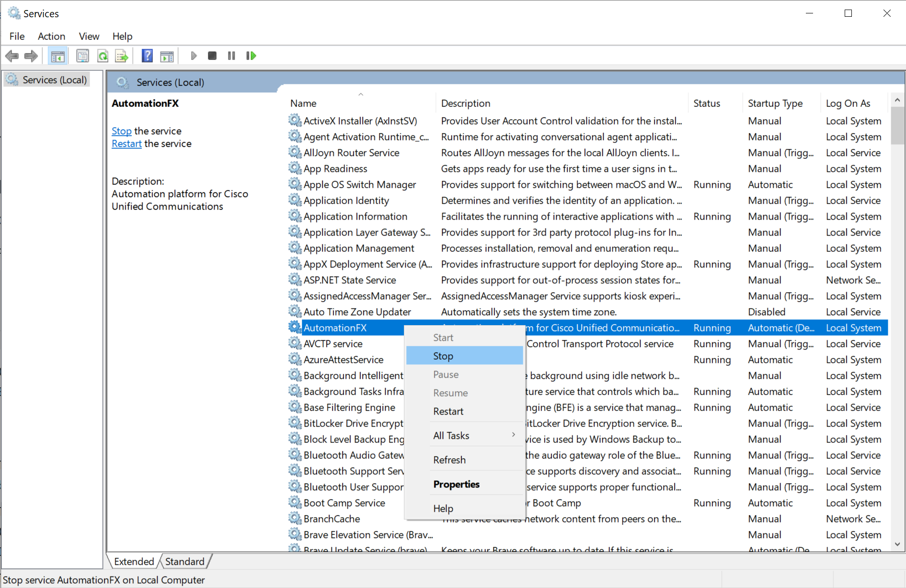
Task: Switch to the Standard tab
Action: tap(185, 561)
